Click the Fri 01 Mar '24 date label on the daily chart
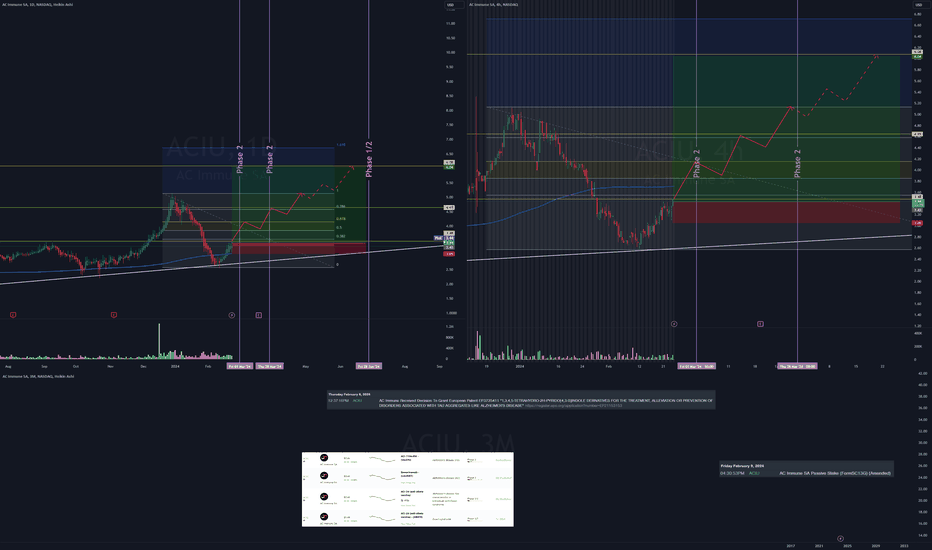This screenshot has height=550, width=932. click(240, 366)
